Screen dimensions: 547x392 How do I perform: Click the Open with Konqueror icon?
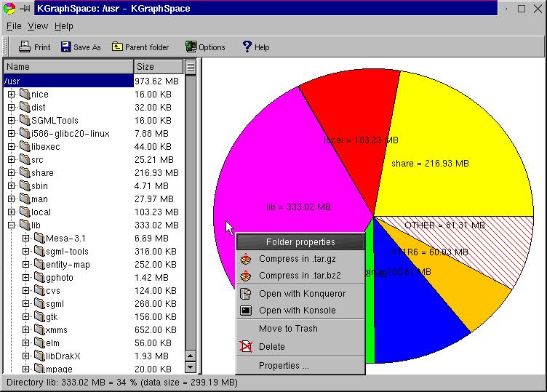coord(246,294)
